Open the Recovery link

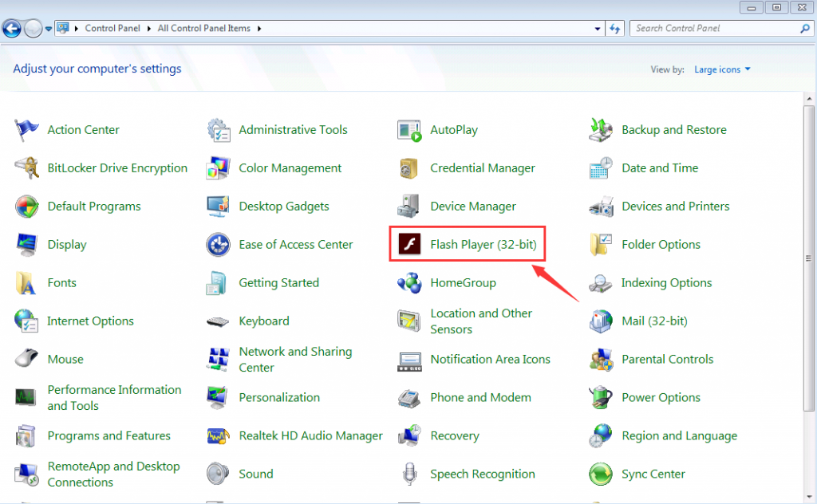point(454,435)
